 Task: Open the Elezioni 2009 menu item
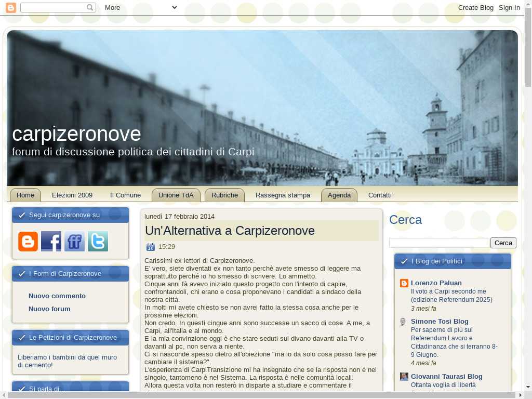(x=72, y=195)
